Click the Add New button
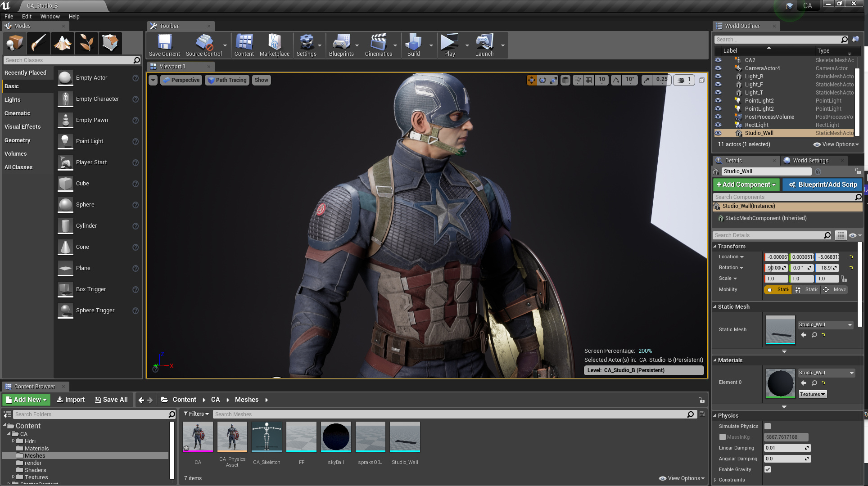This screenshot has height=486, width=868. (26, 400)
